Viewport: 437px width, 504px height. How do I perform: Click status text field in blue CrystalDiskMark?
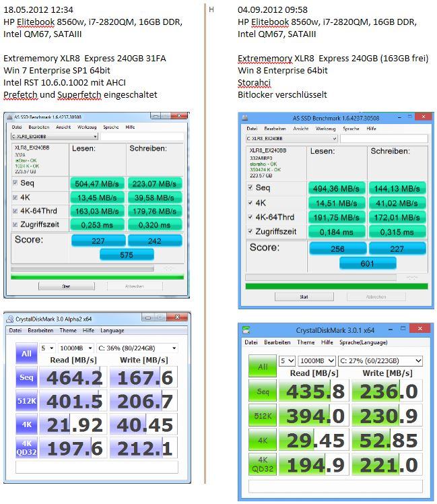97,467
